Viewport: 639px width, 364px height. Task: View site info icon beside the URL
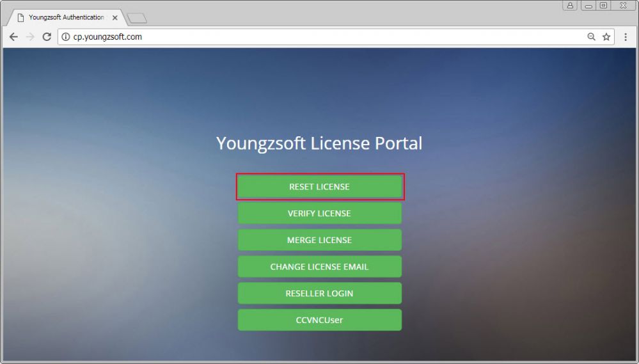click(x=66, y=36)
